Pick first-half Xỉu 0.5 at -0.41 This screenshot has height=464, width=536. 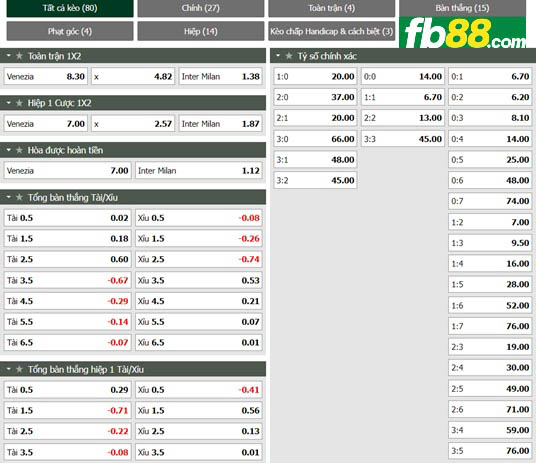[199, 390]
